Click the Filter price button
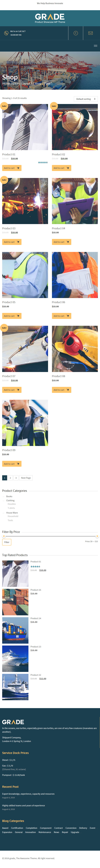Image resolution: width=100 pixels, height=868 pixels. (7, 542)
